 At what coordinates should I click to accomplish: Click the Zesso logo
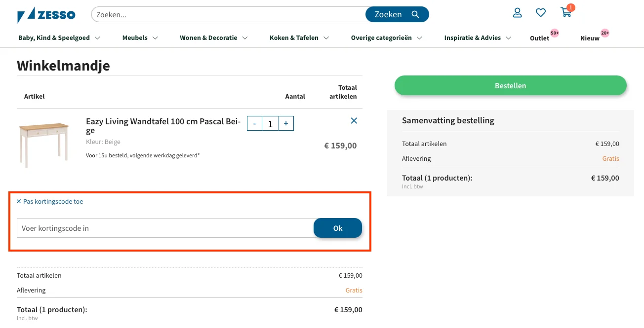pyautogui.click(x=46, y=15)
